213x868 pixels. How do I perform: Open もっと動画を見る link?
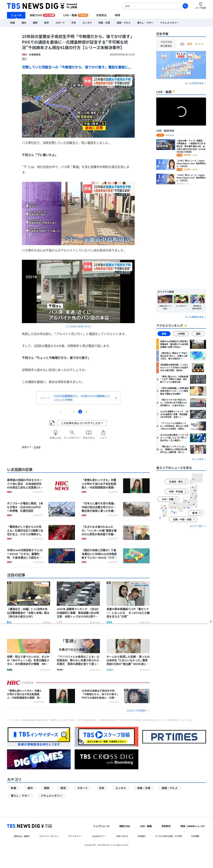[x=195, y=317]
